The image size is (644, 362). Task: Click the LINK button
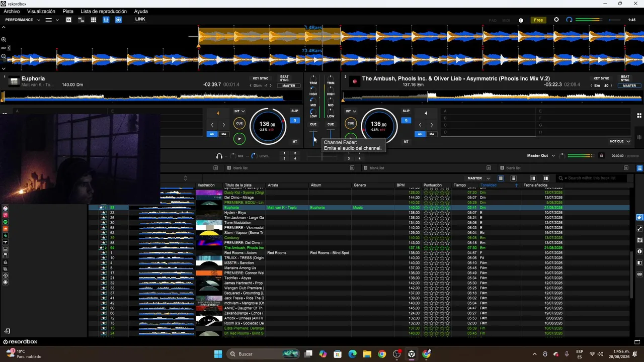click(x=140, y=19)
